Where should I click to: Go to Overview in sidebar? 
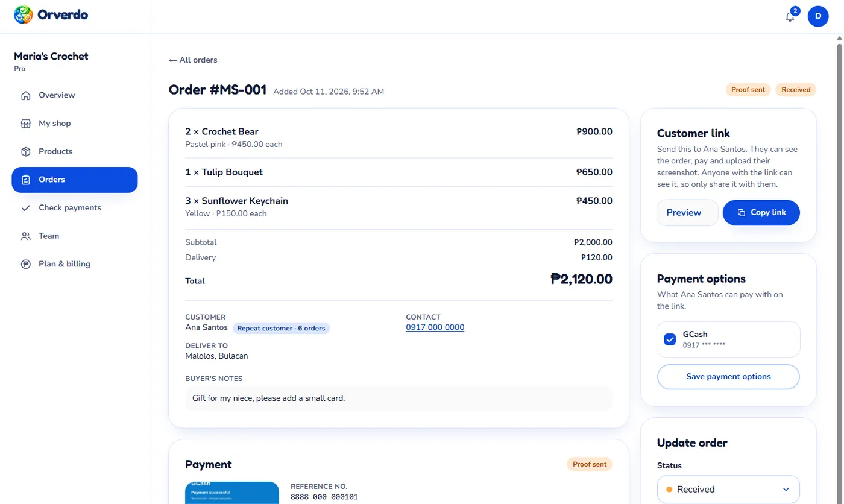tap(75, 95)
